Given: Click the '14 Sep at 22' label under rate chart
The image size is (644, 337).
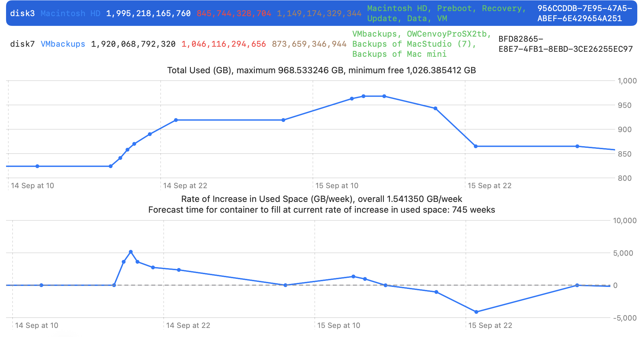Looking at the screenshot, I should tap(188, 326).
